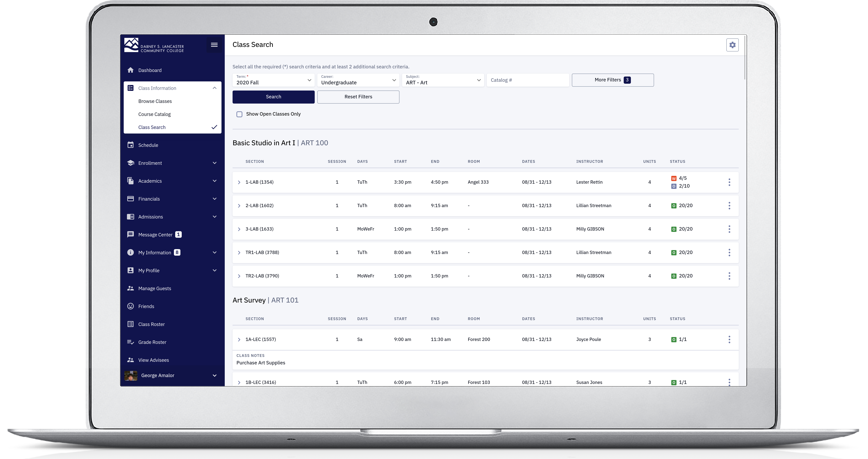Click the Financials card icon
Image resolution: width=868 pixels, height=459 pixels.
tap(130, 199)
